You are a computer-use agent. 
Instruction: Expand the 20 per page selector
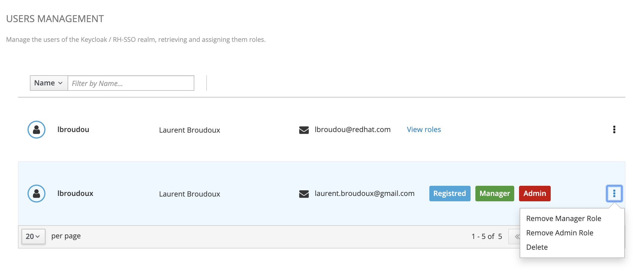33,237
